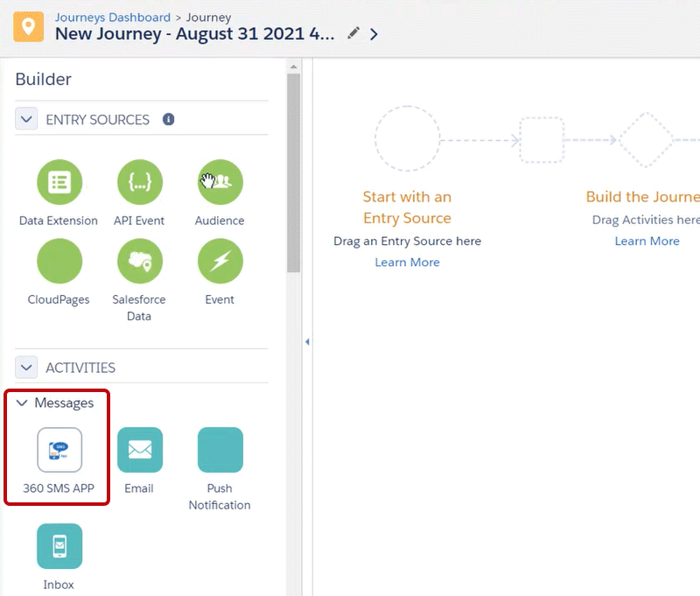The image size is (700, 596).
Task: Pick the Event lightning bolt icon
Action: click(x=220, y=262)
